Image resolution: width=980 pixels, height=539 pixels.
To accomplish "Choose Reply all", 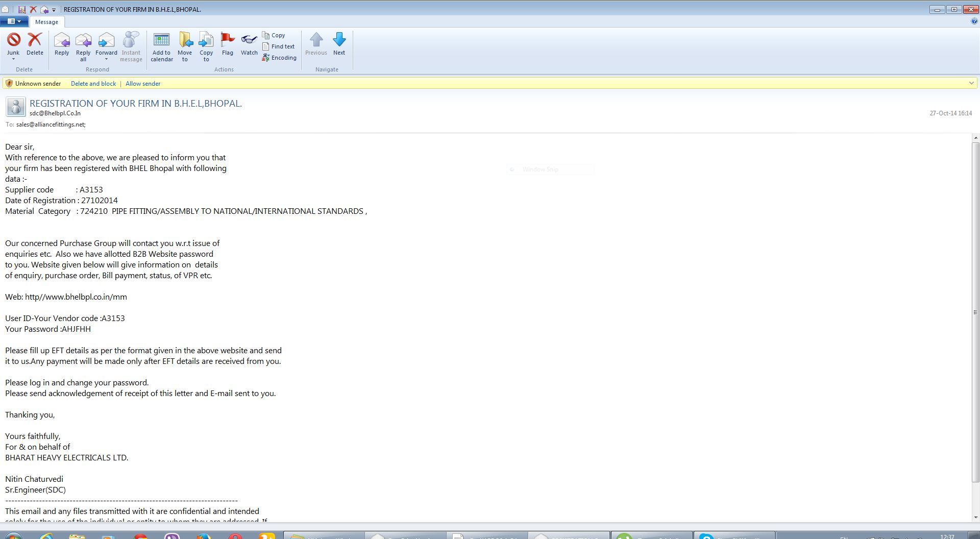I will 83,47.
